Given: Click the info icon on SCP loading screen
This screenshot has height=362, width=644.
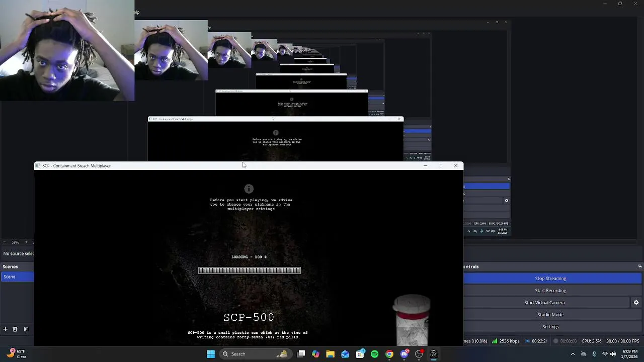Looking at the screenshot, I should click(x=249, y=189).
